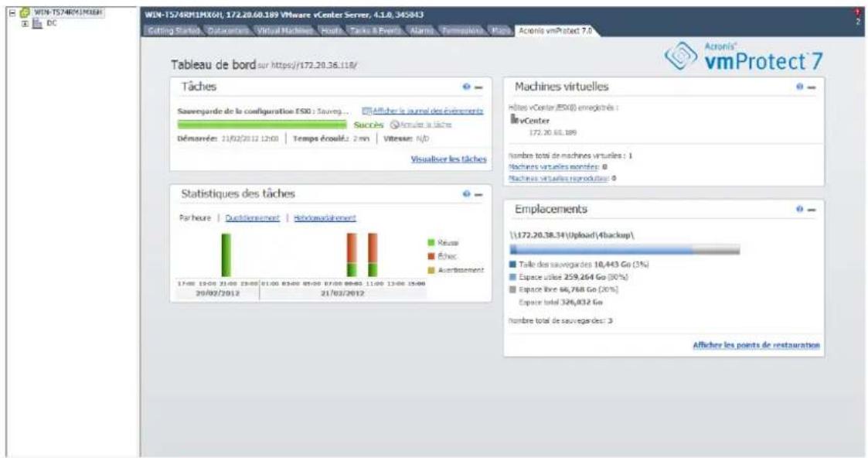Collapse the Statistiques des tâches panel
This screenshot has height=458, width=868.
coord(479,194)
